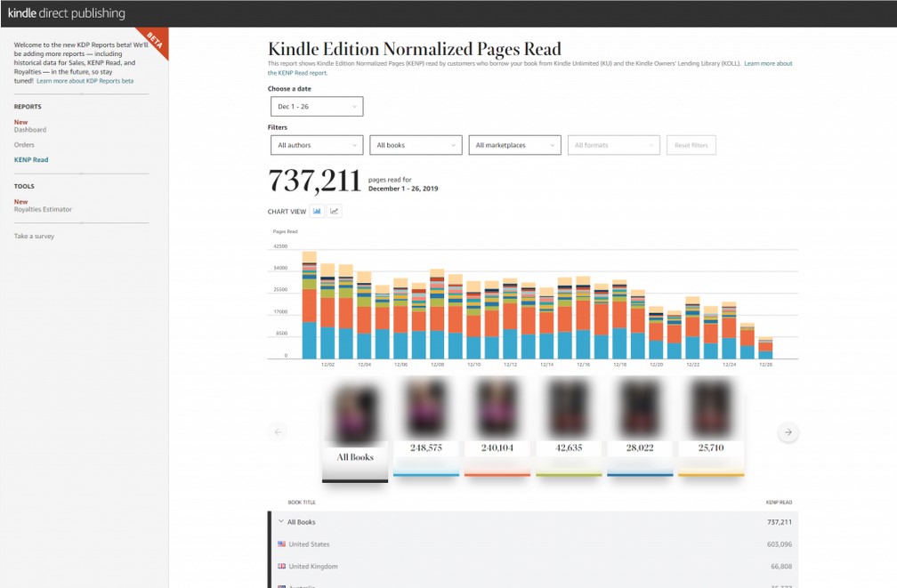The height and width of the screenshot is (588, 897).
Task: Click the 12/14 date label on chart axis
Action: coord(547,365)
